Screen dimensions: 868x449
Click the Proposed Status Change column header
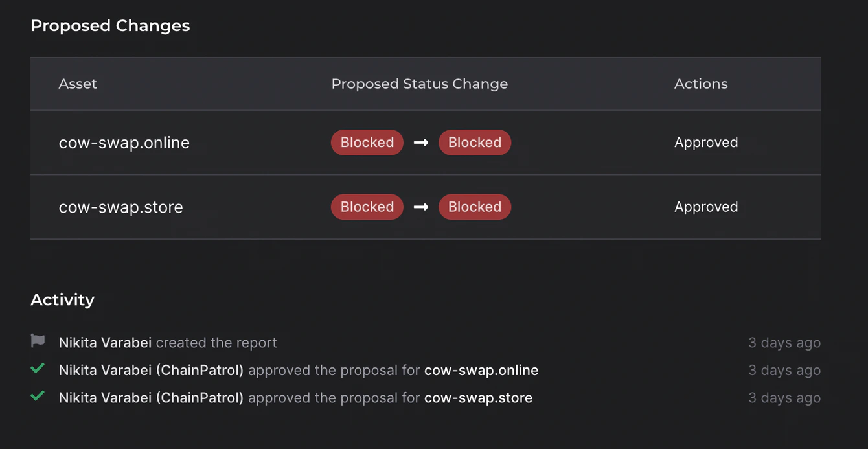[x=420, y=84]
